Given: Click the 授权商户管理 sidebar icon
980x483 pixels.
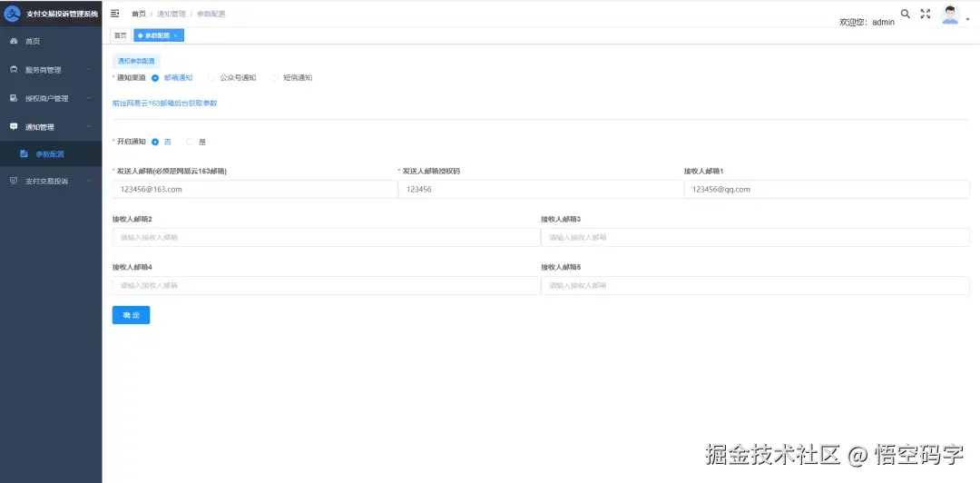Looking at the screenshot, I should click(14, 98).
